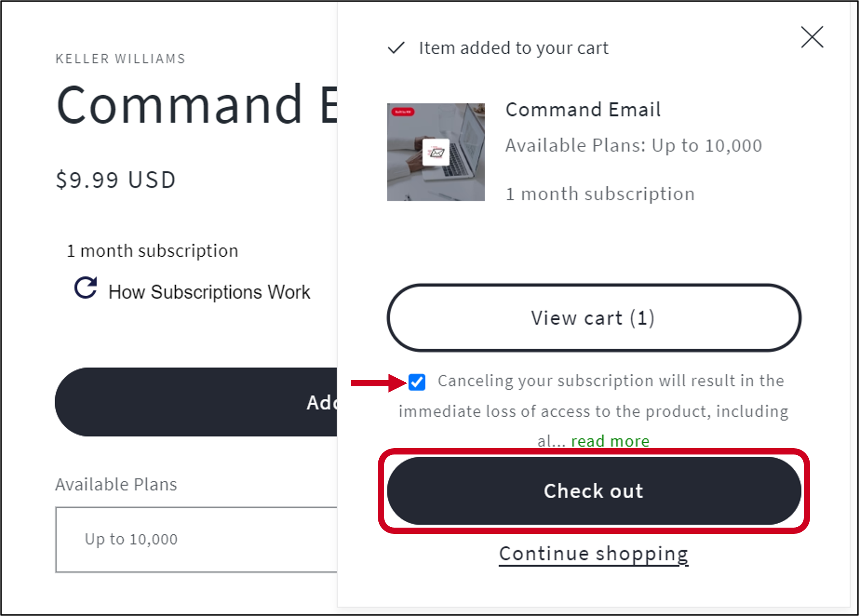This screenshot has width=859, height=616.
Task: Click the $9.99 USD price text
Action: 115,179
